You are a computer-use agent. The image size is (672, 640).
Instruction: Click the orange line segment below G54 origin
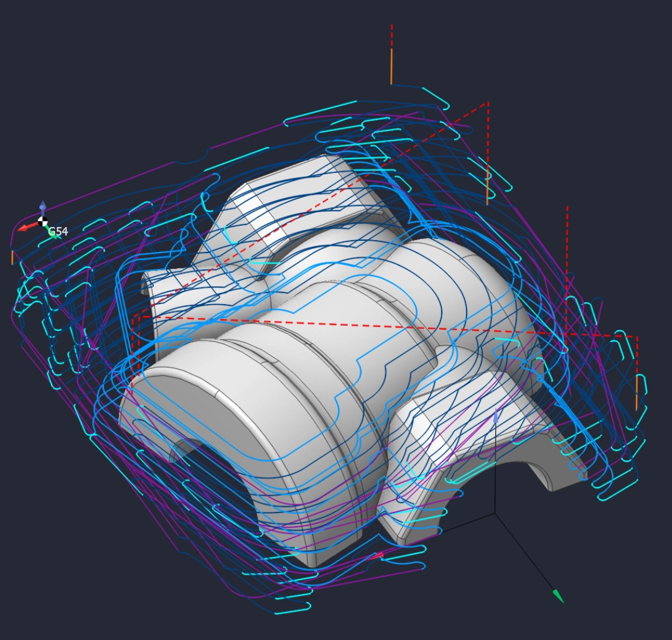pos(12,257)
